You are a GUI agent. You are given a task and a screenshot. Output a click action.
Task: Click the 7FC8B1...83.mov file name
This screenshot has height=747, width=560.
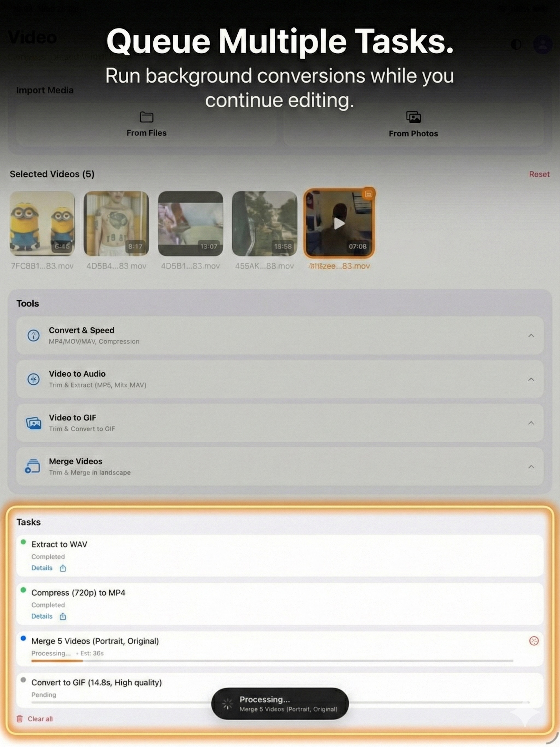tap(42, 266)
